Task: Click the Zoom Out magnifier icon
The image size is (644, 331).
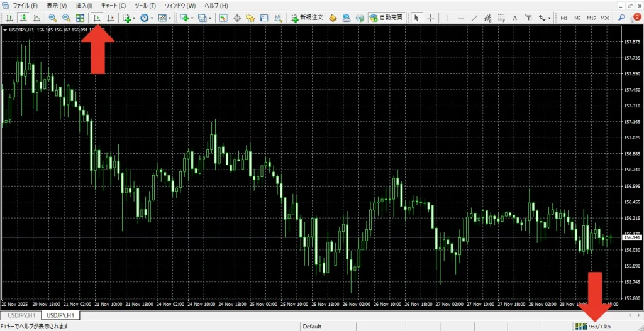Action: tap(66, 18)
